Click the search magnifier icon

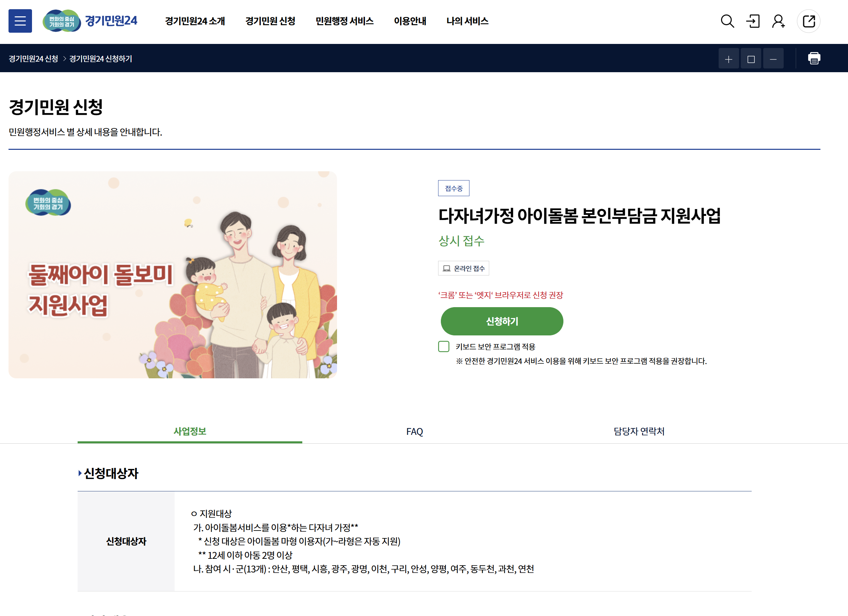[727, 21]
